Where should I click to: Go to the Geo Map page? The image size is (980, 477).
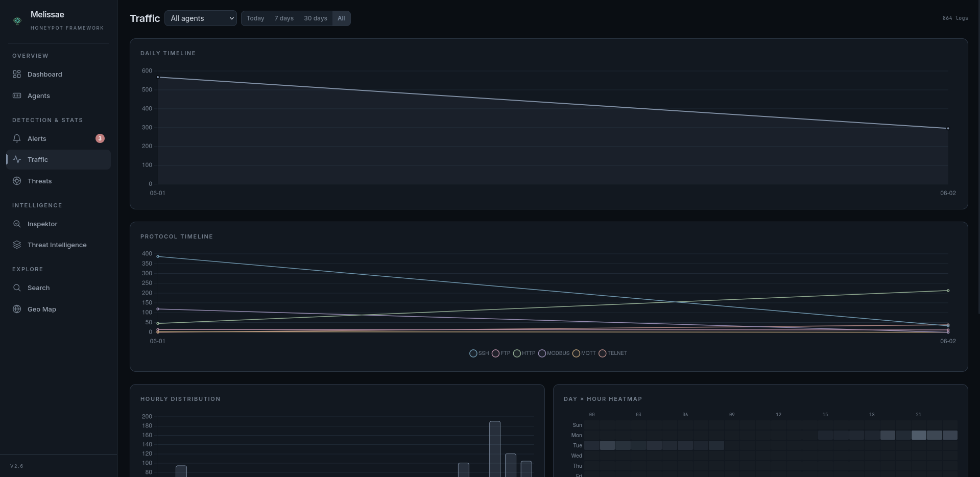(59, 309)
